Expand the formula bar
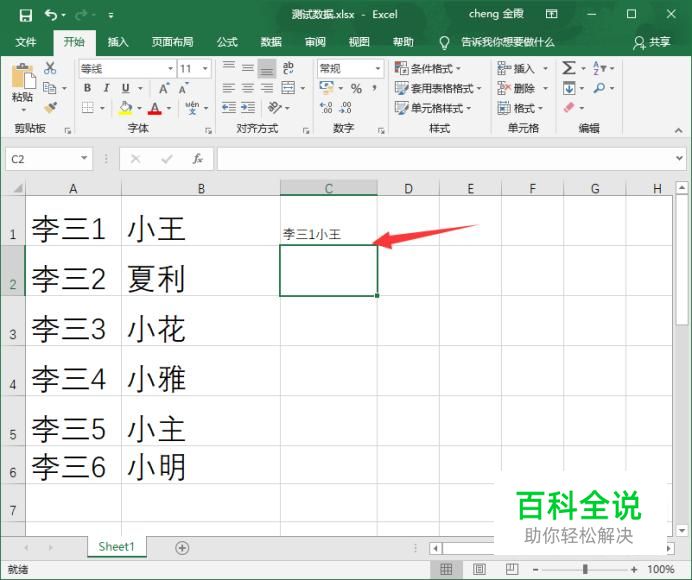This screenshot has height=580, width=692. 679,158
